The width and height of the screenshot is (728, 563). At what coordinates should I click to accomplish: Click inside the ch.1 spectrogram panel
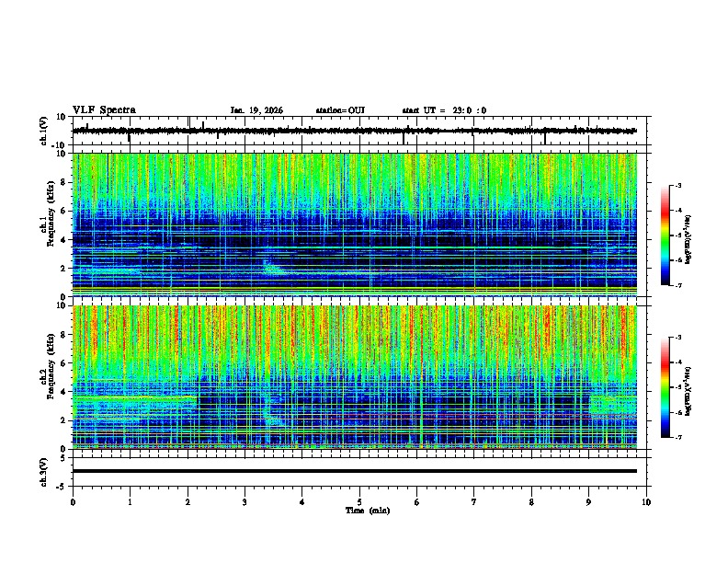point(355,224)
